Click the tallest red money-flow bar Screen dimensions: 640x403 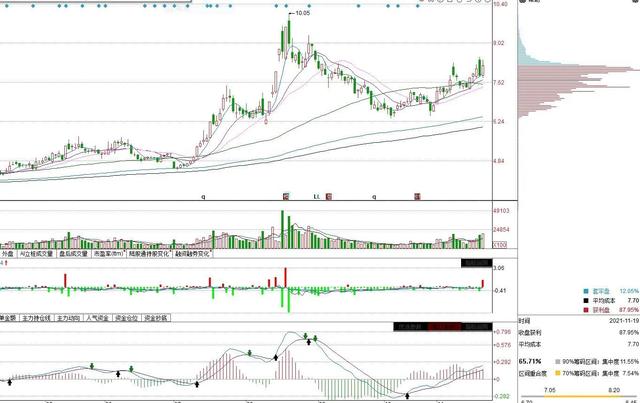[x=286, y=278]
